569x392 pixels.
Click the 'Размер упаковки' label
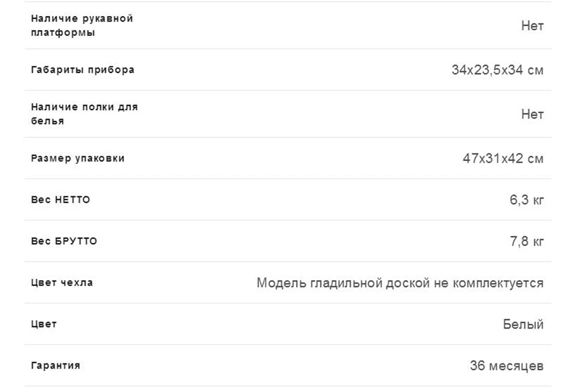point(78,158)
